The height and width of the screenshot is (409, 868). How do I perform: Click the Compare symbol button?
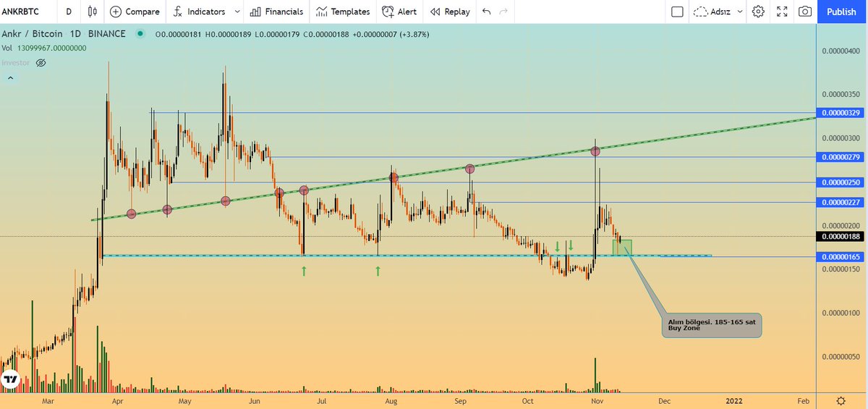(135, 12)
